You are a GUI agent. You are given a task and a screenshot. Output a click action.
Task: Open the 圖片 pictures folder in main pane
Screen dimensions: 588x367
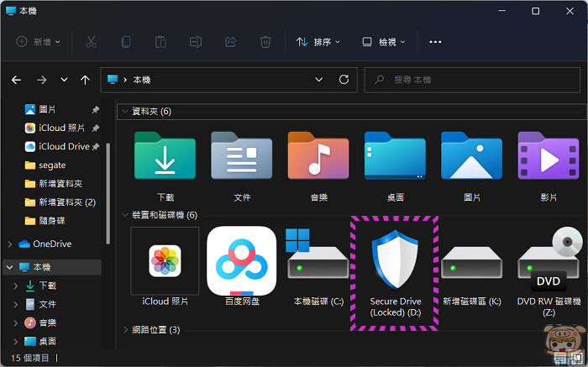click(x=472, y=155)
